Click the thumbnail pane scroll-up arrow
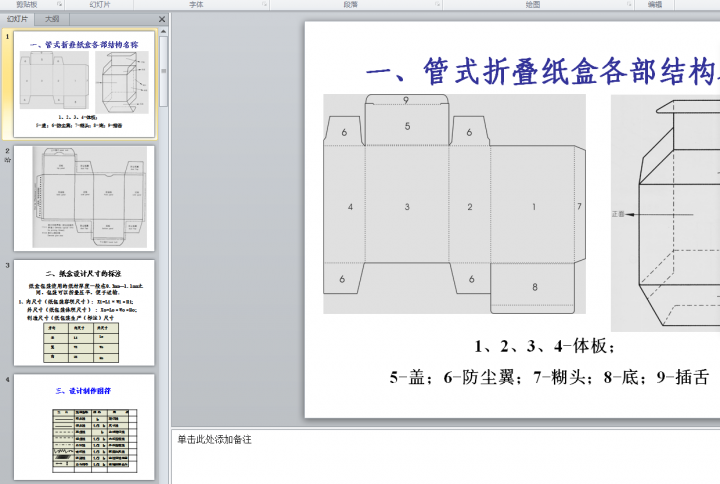This screenshot has width=720, height=484. point(163,31)
